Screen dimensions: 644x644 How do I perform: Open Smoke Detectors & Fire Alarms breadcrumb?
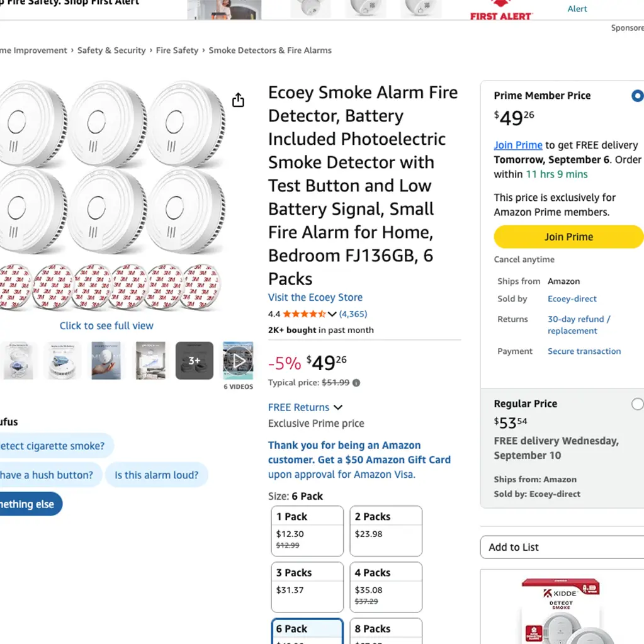pyautogui.click(x=270, y=50)
